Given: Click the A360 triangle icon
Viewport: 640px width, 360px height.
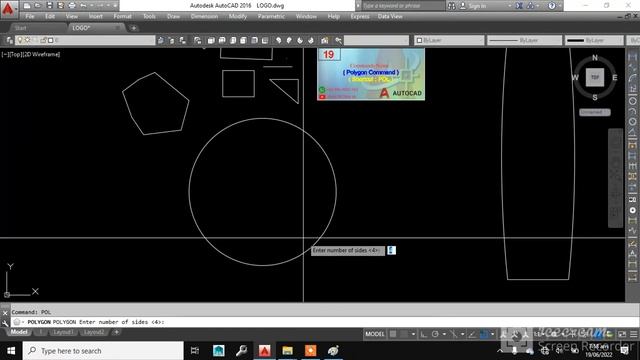Looking at the screenshot, I should tap(530, 6).
